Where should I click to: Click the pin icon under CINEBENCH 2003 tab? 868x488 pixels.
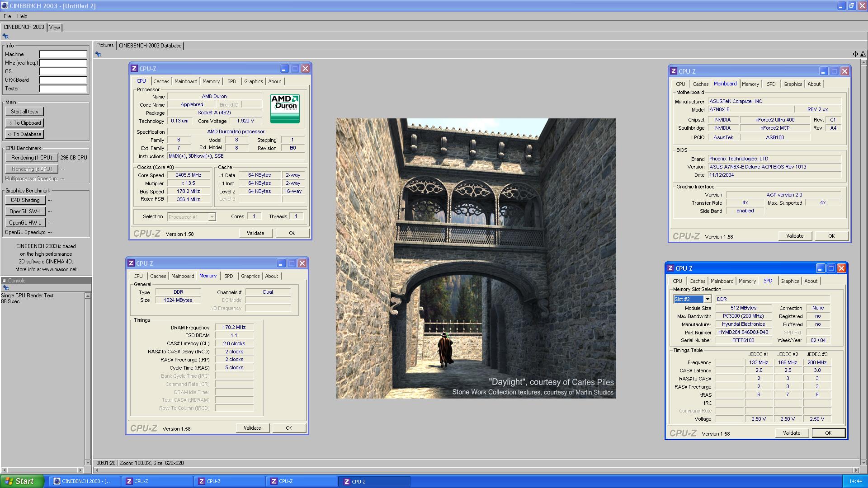click(x=5, y=36)
